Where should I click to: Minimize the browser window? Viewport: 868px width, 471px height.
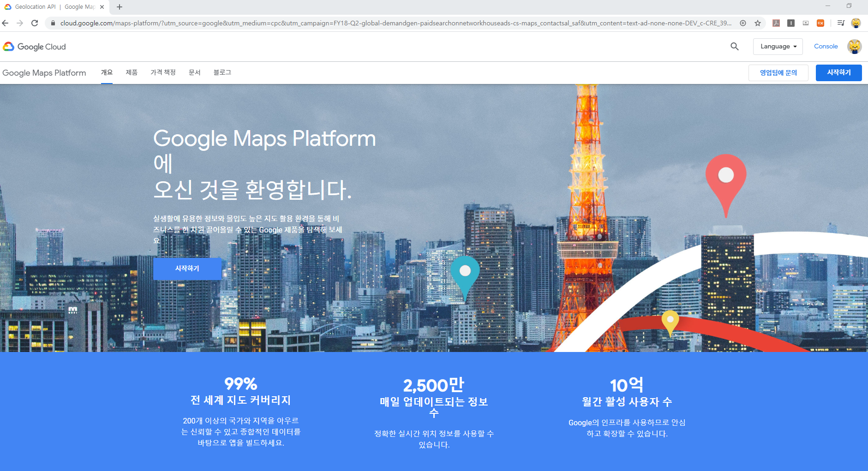tap(828, 6)
